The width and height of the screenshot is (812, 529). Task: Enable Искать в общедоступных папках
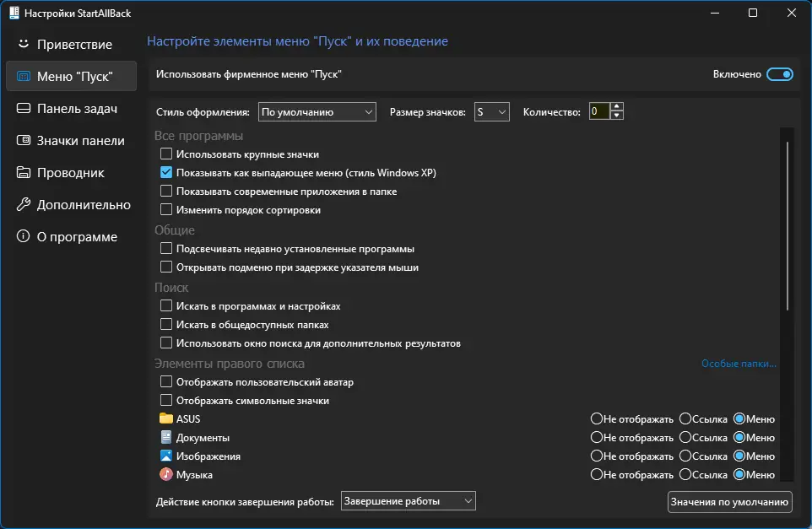click(x=165, y=325)
